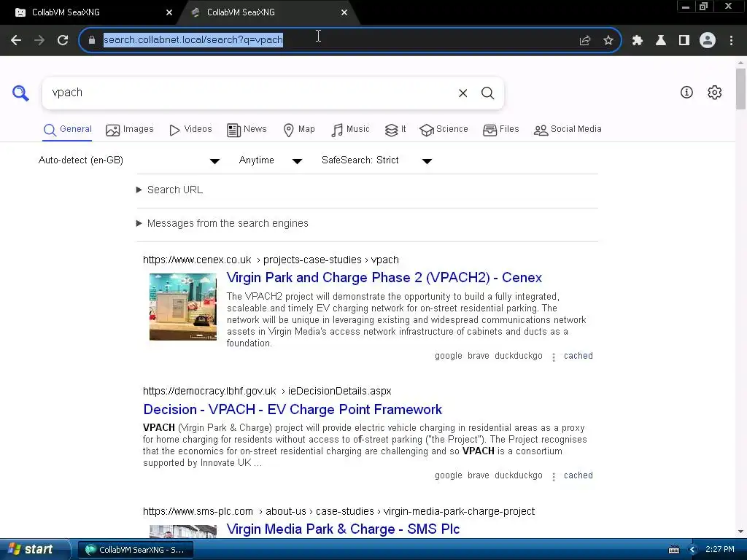This screenshot has width=747, height=560.
Task: Click the Cenex result thumbnail image
Action: (x=183, y=307)
